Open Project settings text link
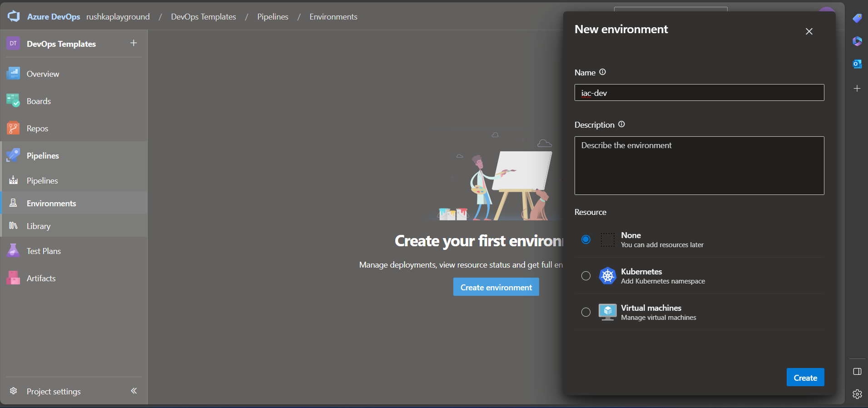 [x=54, y=392]
